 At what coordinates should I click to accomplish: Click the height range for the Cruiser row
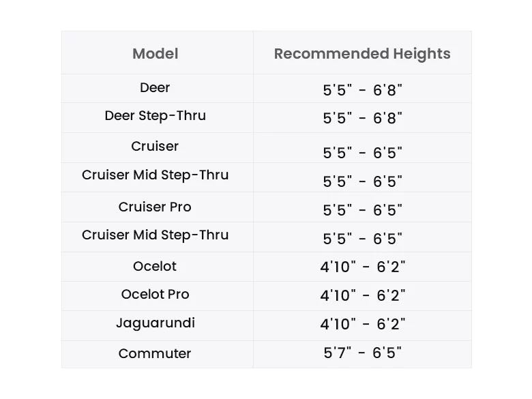point(362,152)
